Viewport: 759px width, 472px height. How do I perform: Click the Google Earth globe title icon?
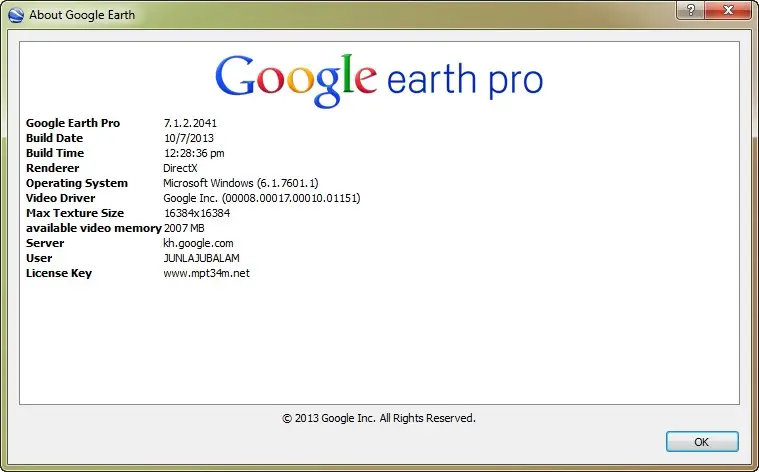coord(16,15)
